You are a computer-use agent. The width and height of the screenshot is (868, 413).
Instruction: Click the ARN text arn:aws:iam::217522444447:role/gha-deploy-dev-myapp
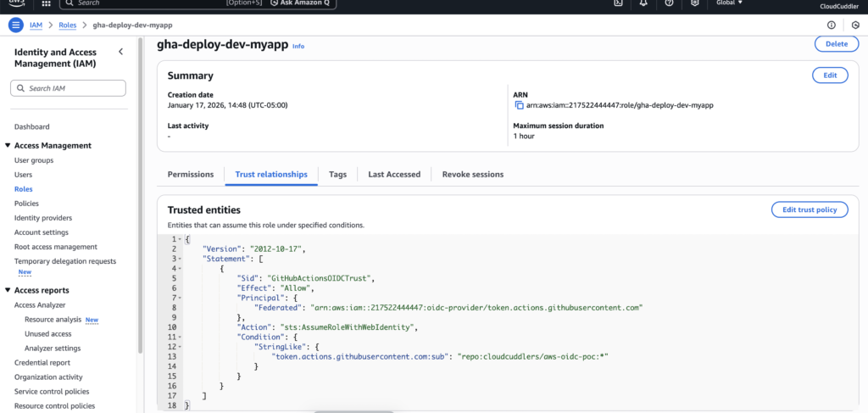click(x=620, y=105)
